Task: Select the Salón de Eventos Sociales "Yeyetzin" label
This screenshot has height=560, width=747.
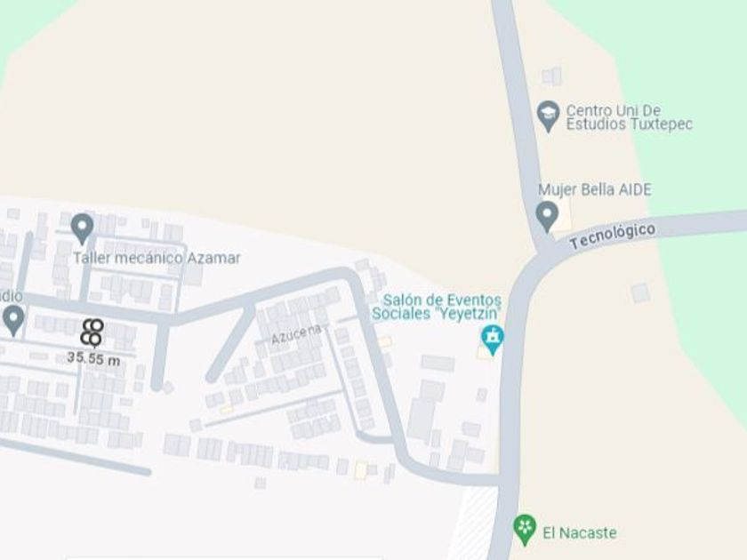Action: pyautogui.click(x=437, y=308)
